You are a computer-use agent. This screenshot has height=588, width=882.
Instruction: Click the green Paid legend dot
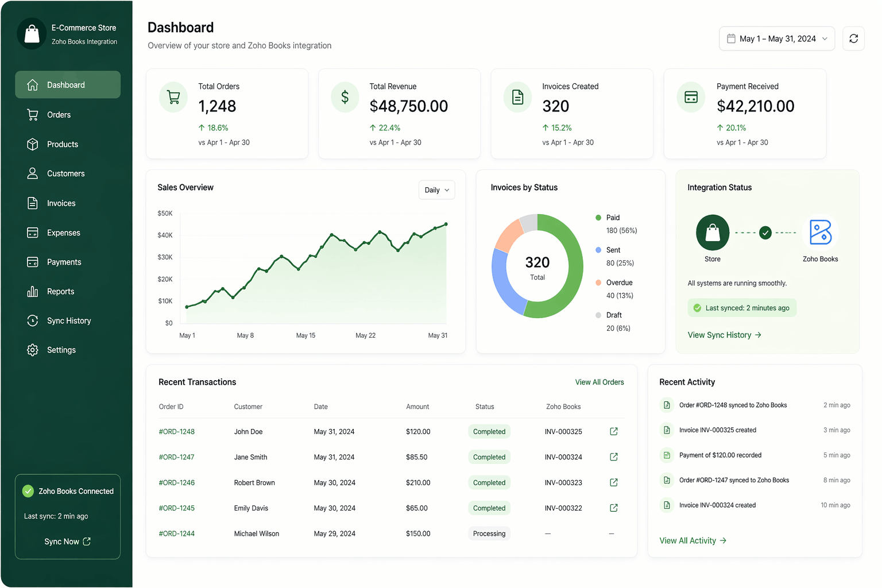[598, 218]
